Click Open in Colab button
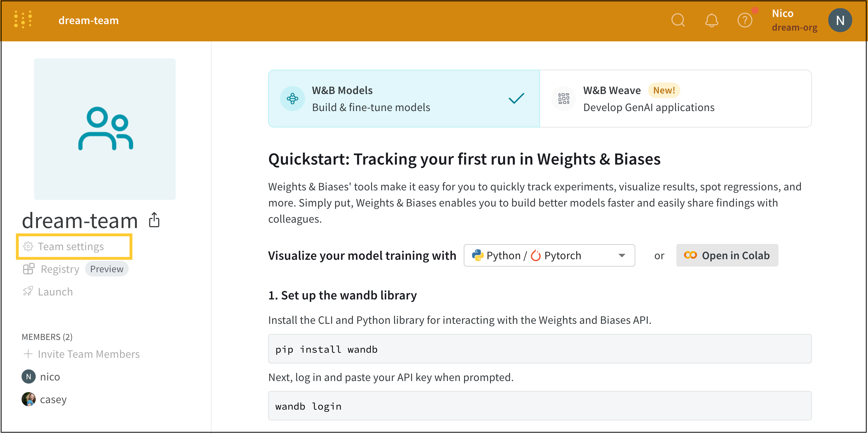Screen dimensions: 868x434 point(727,255)
